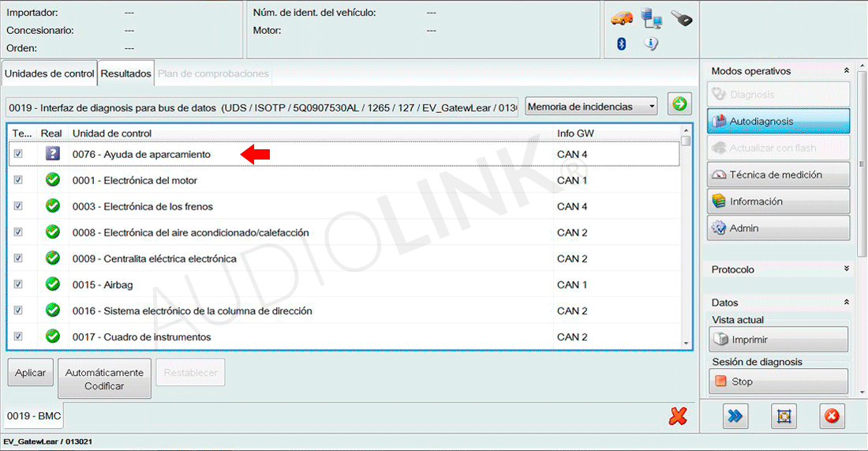Uncheck the 0076 Ayuda de aparcamiento checkbox
868x451 pixels.
tap(18, 154)
